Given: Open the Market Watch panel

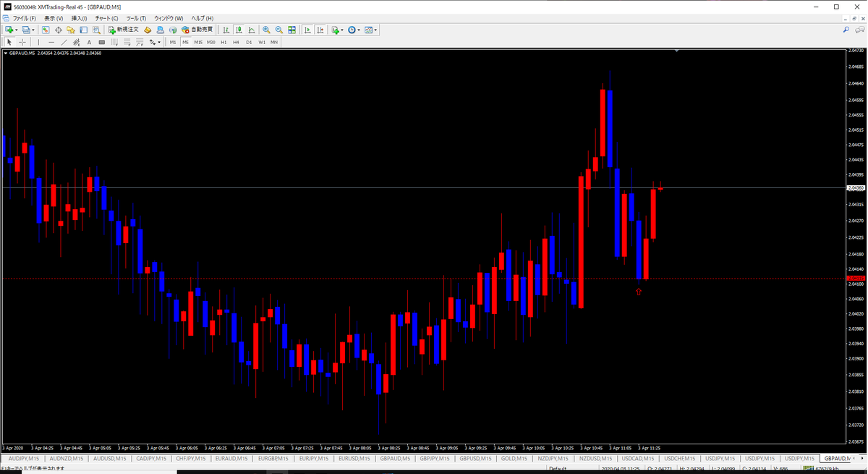Looking at the screenshot, I should pyautogui.click(x=45, y=30).
